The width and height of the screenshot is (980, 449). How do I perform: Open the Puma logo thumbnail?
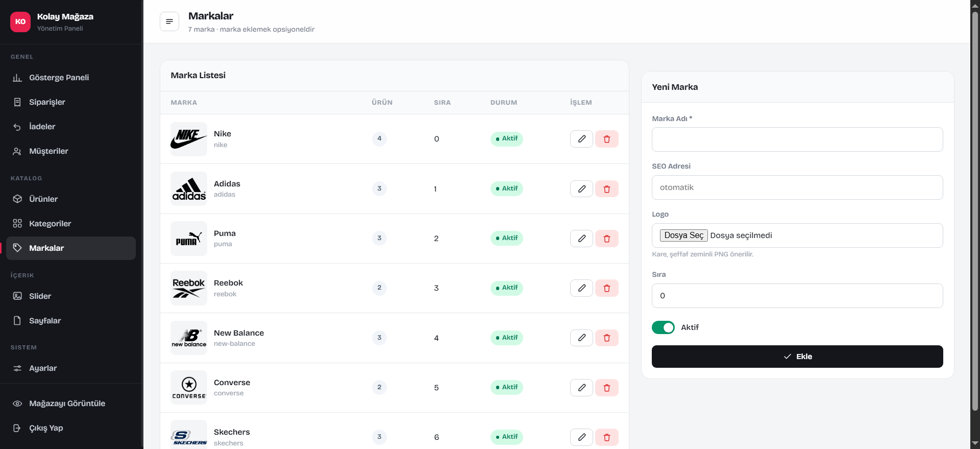[189, 239]
